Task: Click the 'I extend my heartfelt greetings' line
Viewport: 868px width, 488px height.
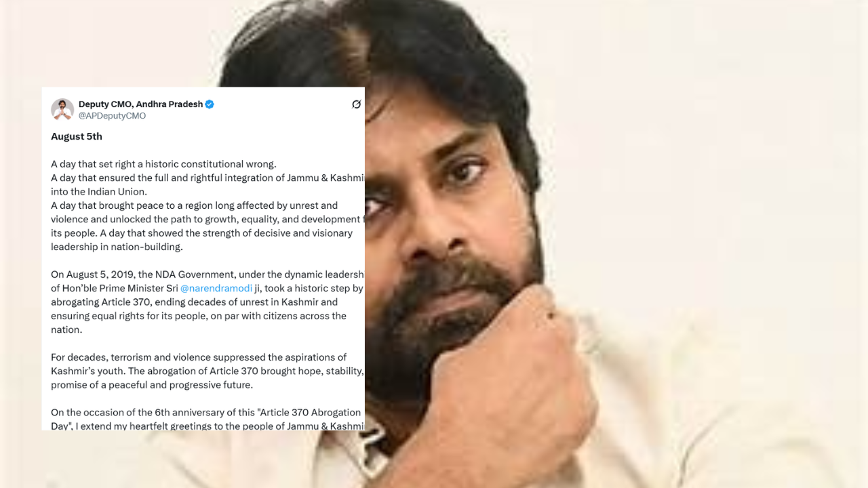Action: pyautogui.click(x=208, y=426)
